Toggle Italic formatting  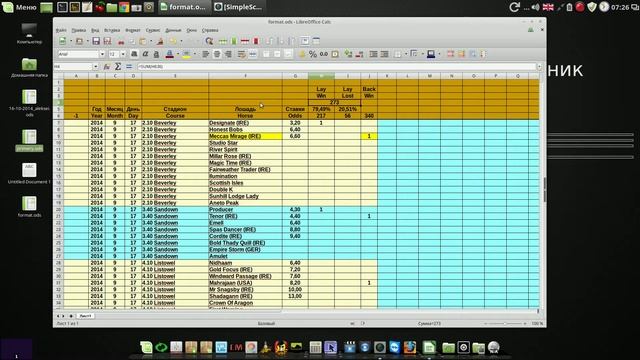tap(145, 54)
